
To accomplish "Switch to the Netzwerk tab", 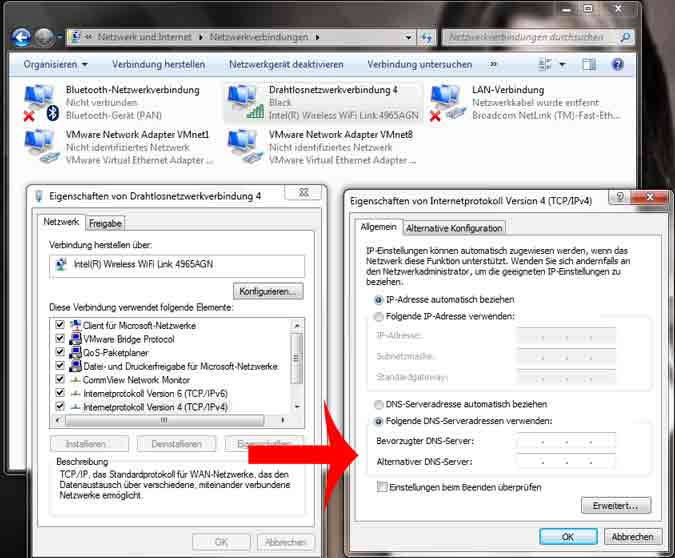I will (61, 222).
